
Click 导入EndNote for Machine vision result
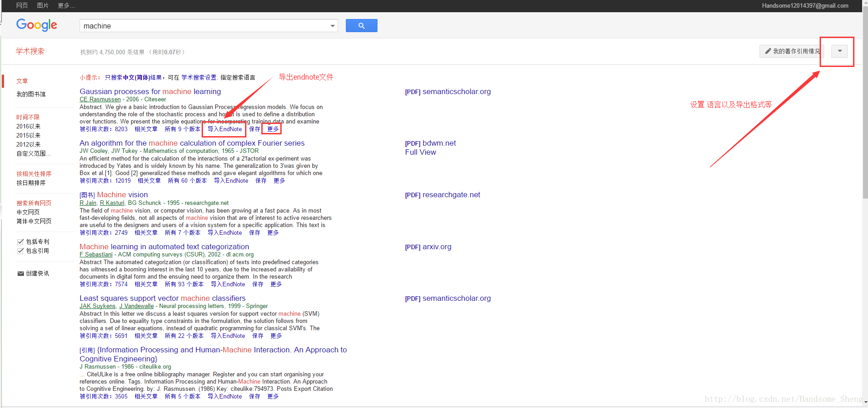[x=225, y=232]
